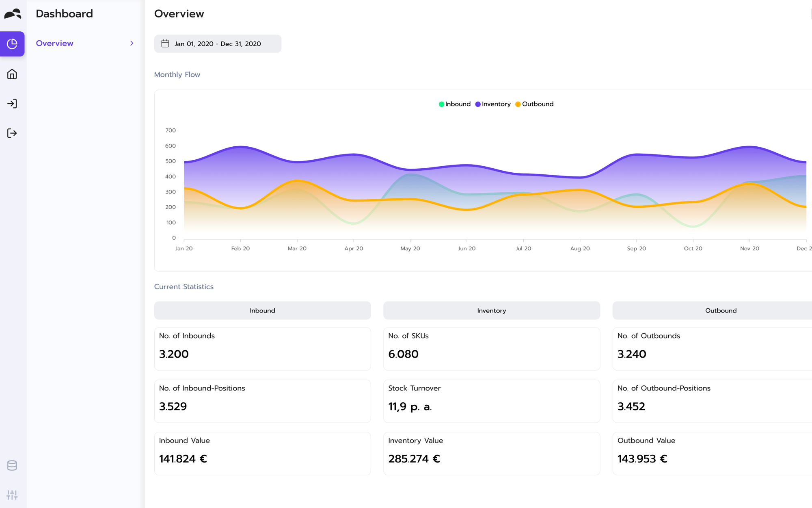Toggle the Outbound legend series
The image size is (812, 508).
pyautogui.click(x=534, y=104)
